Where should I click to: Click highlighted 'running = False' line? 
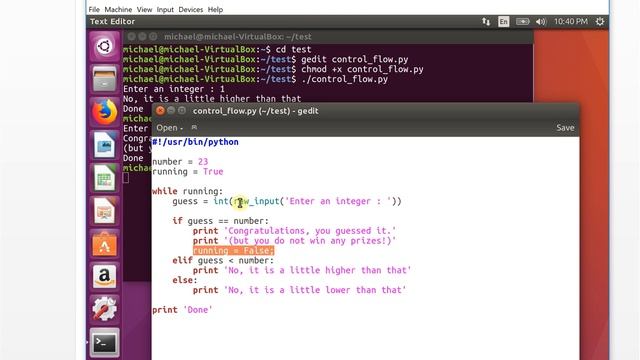coord(233,251)
